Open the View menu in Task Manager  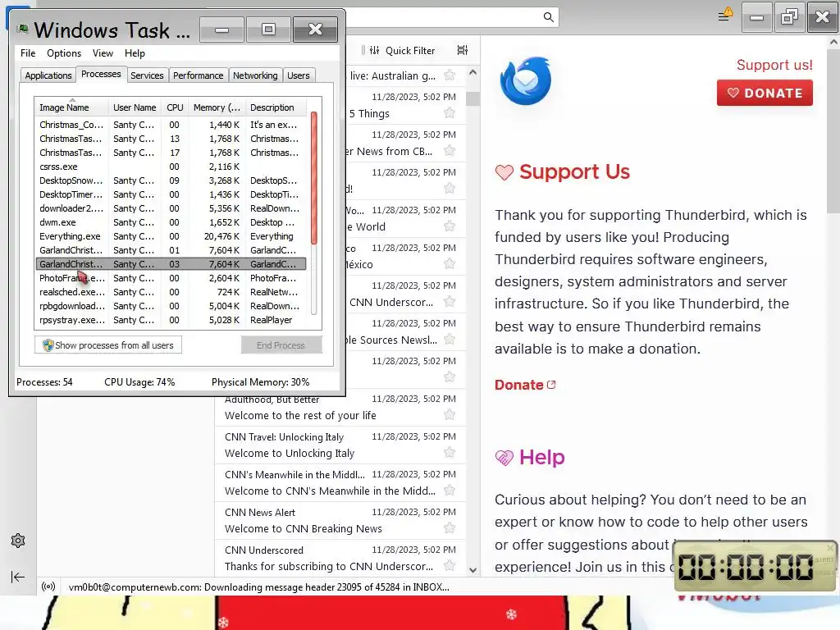point(103,53)
